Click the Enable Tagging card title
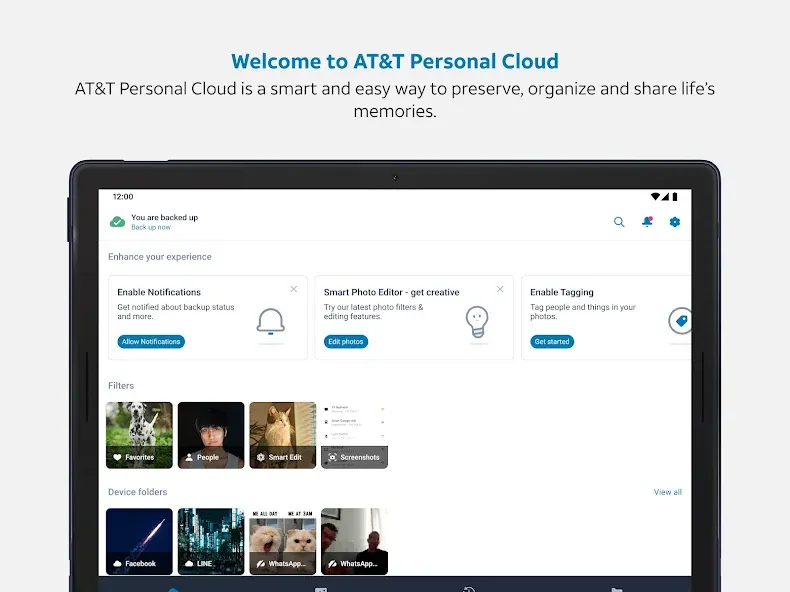Viewport: 790px width, 592px height. [562, 292]
